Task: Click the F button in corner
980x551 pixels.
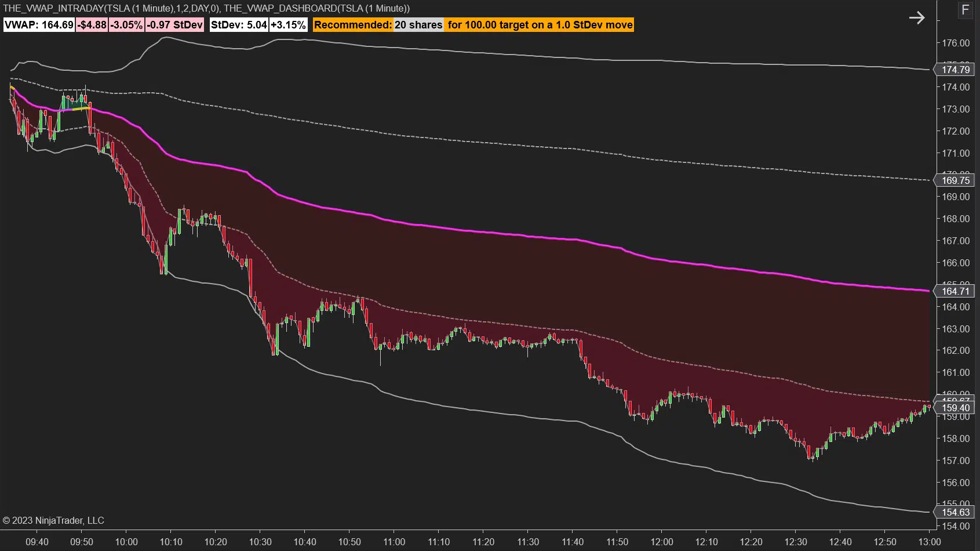Action: click(965, 10)
